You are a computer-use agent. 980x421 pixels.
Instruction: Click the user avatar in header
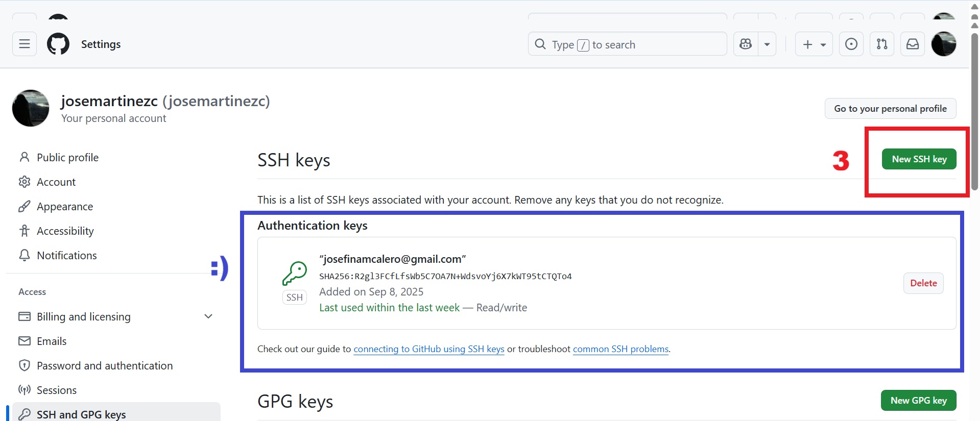[x=944, y=44]
